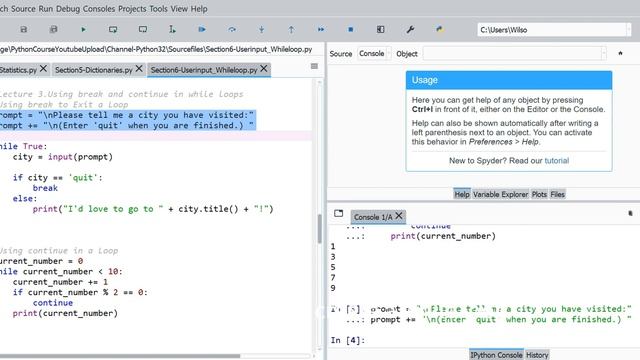Screen dimensions: 640x360
Task: Open the tutorial link in Usage
Action: point(556,161)
